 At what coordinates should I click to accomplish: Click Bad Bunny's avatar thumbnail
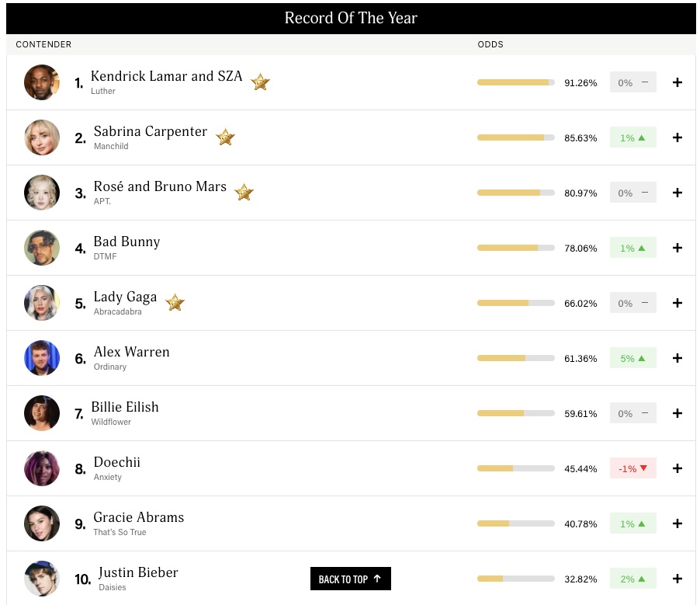tap(42, 248)
